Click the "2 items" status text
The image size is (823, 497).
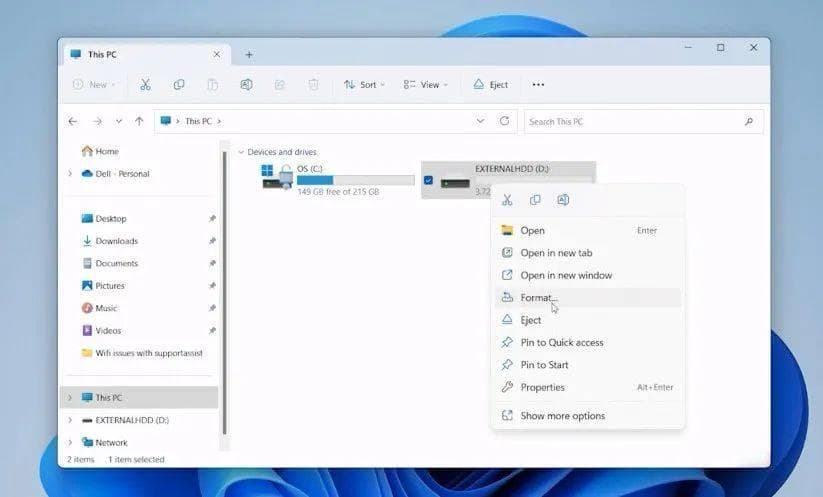coord(80,459)
